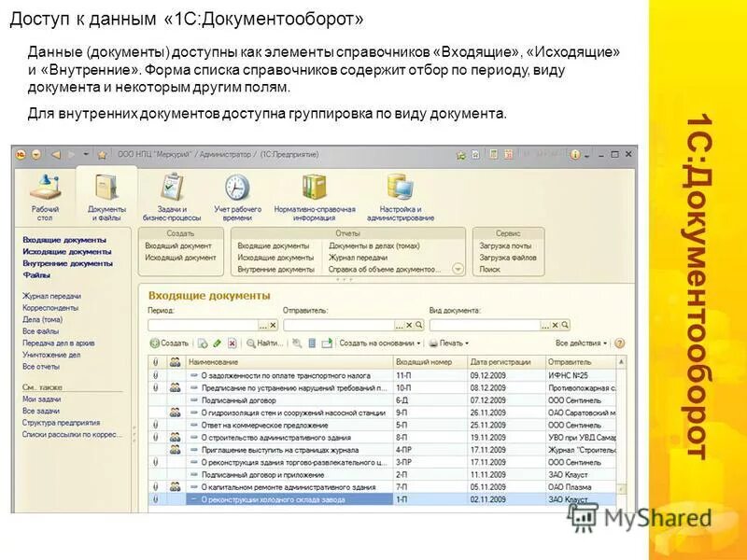
Task: Open the 1C main menu logo button
Action: click(21, 155)
